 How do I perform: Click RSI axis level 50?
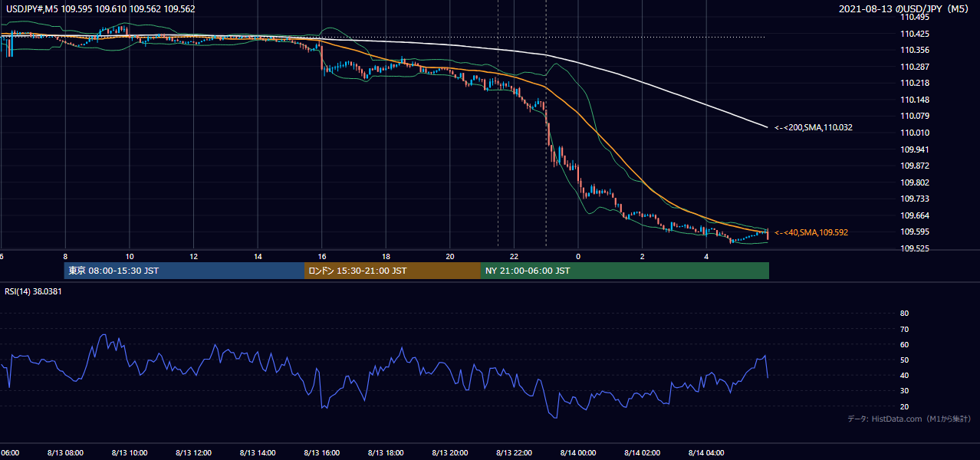tap(905, 360)
